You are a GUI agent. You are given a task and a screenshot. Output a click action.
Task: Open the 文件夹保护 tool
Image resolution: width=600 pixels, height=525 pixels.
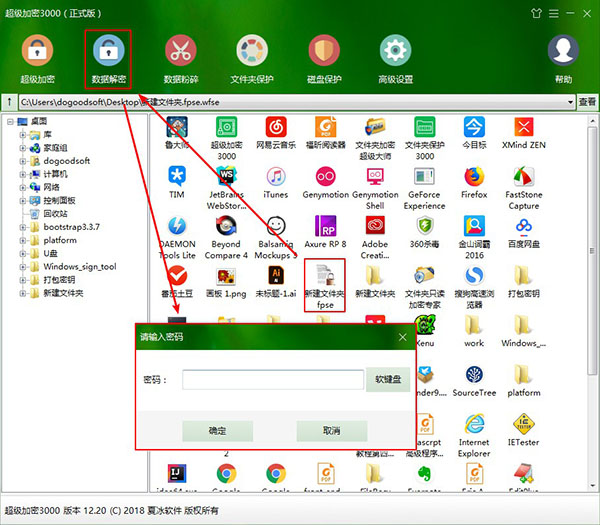(252, 51)
